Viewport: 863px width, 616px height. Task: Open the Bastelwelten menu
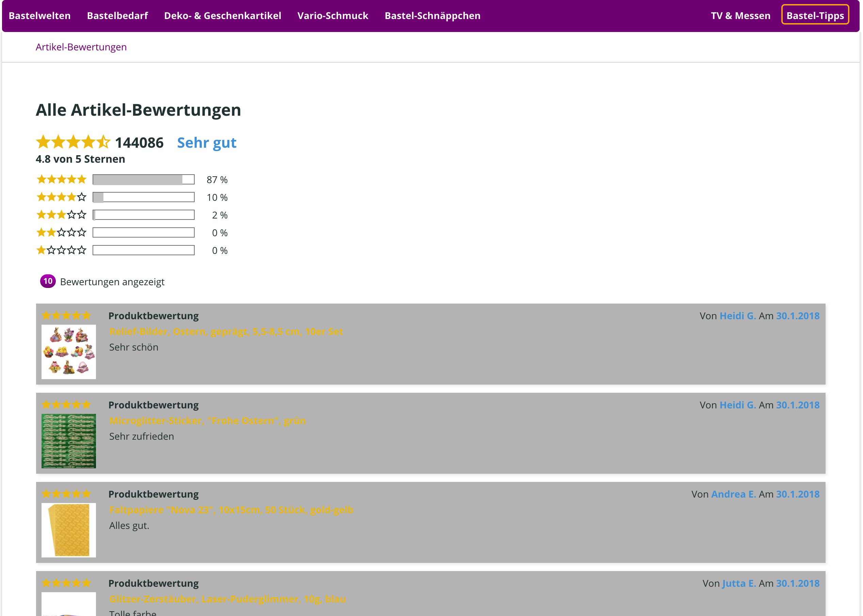40,16
